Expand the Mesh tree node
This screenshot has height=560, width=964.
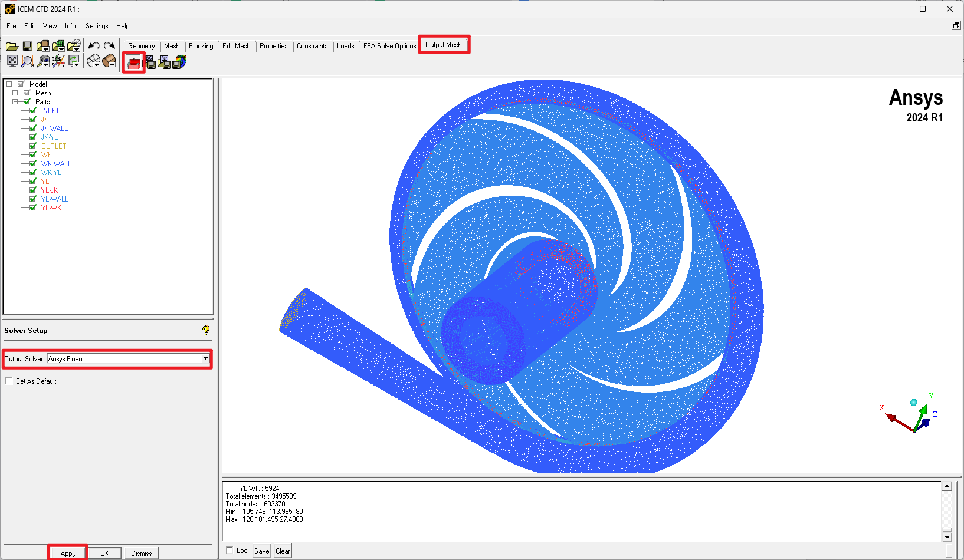15,93
